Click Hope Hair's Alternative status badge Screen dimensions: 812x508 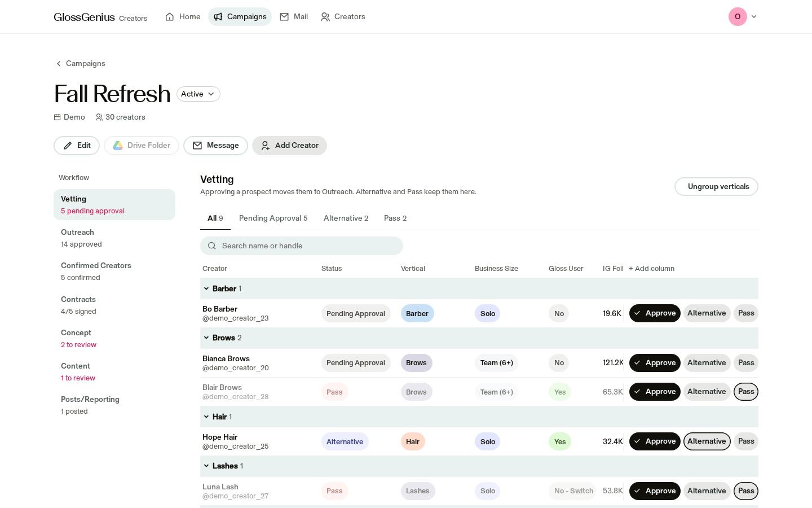pos(345,442)
